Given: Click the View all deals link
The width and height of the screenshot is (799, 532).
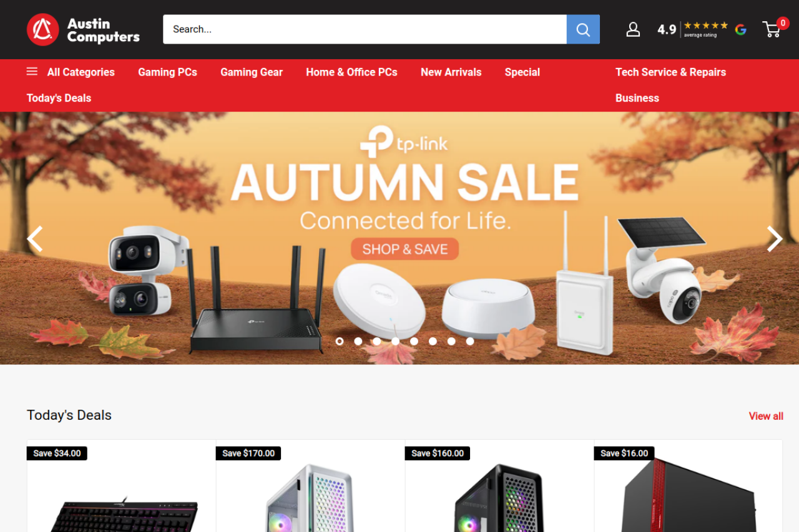Looking at the screenshot, I should pyautogui.click(x=766, y=416).
